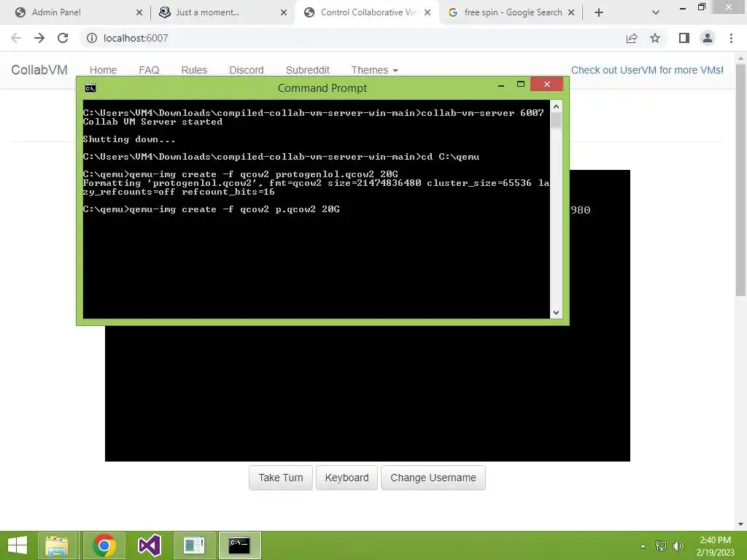Close the Control Collaborative tab
The width and height of the screenshot is (747, 560).
427,12
